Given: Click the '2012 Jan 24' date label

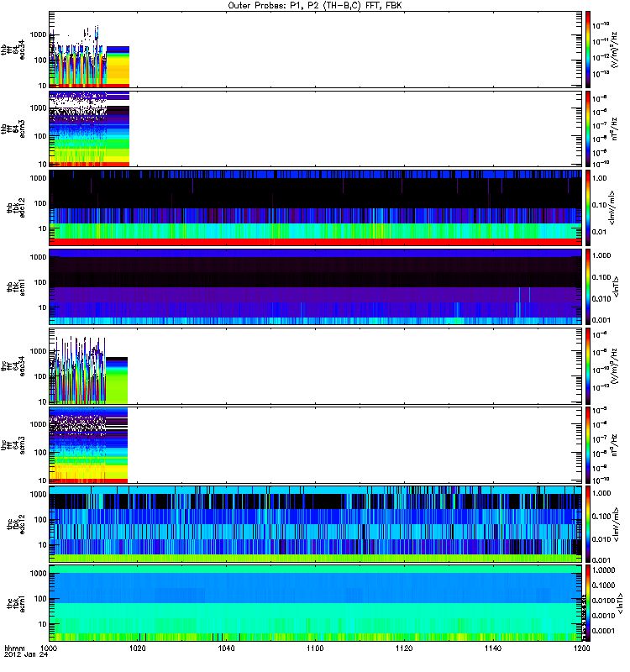Looking at the screenshot, I should pyautogui.click(x=26, y=655).
